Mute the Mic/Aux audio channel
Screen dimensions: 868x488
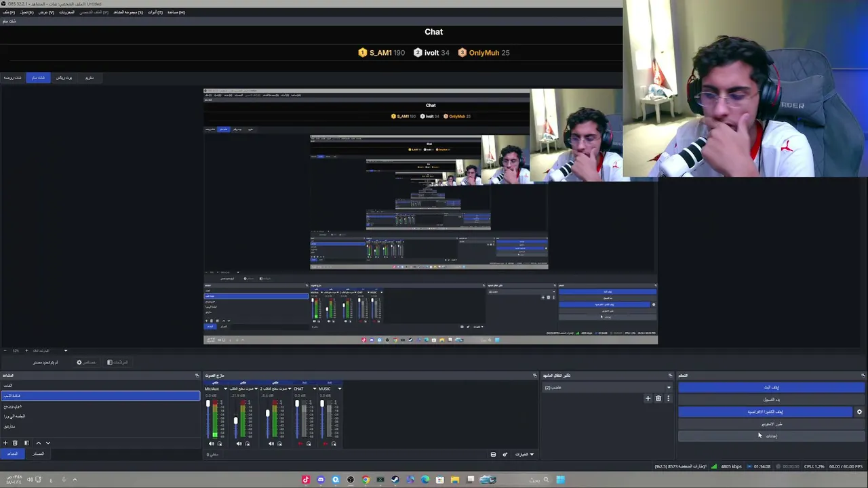coord(211,444)
